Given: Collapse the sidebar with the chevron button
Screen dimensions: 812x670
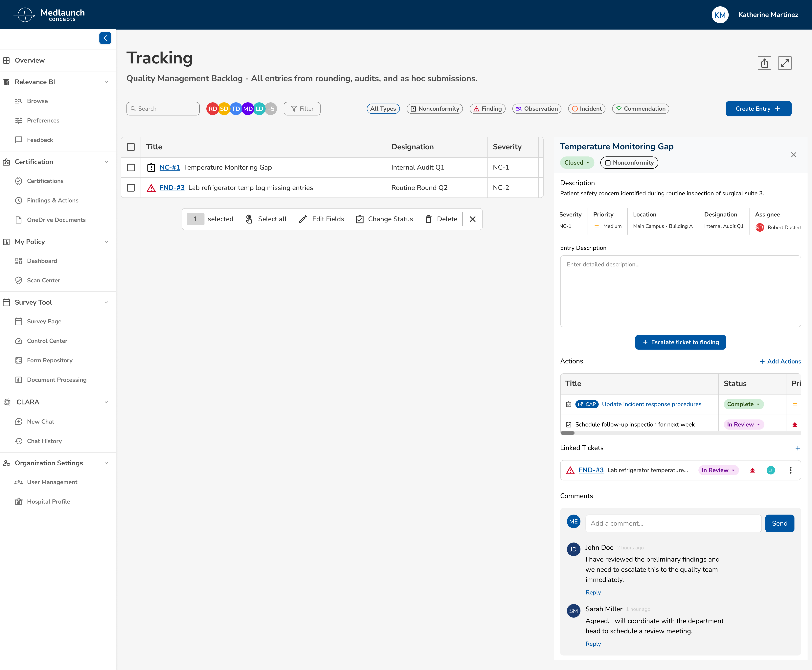Looking at the screenshot, I should [x=105, y=38].
